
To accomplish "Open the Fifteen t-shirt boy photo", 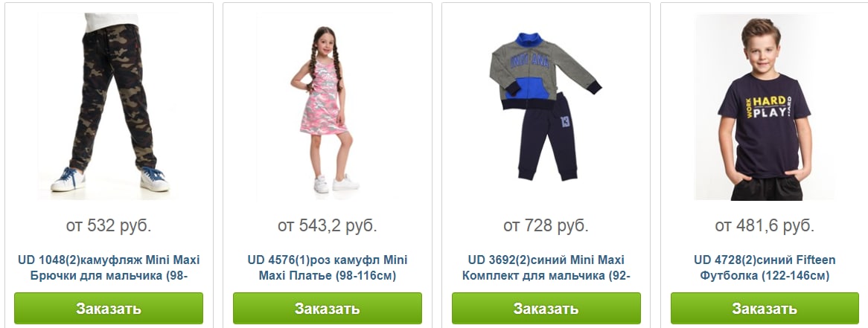I will pos(765,106).
